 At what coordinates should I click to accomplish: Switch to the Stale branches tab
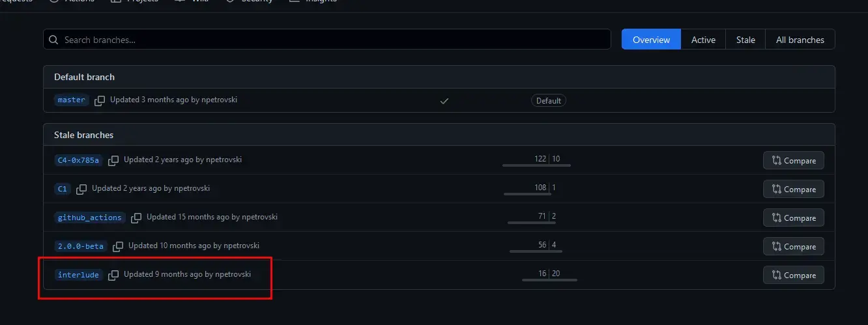tap(745, 40)
